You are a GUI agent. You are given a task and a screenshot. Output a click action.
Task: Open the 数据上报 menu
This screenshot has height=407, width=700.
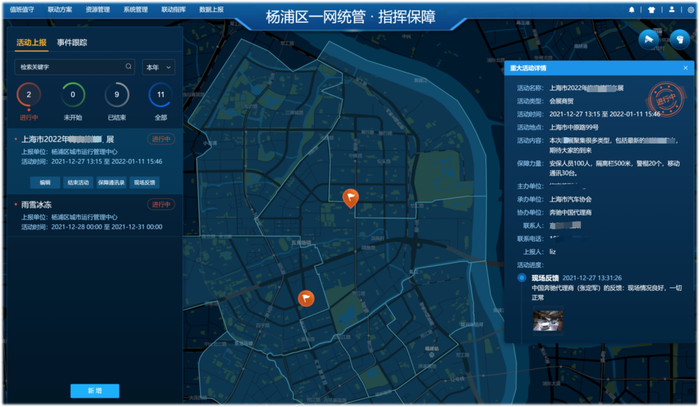click(x=212, y=9)
